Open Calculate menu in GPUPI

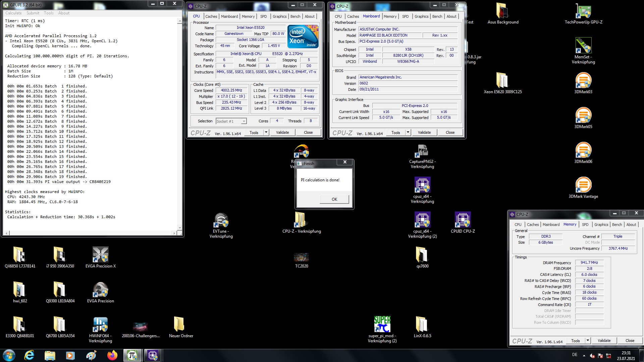13,13
